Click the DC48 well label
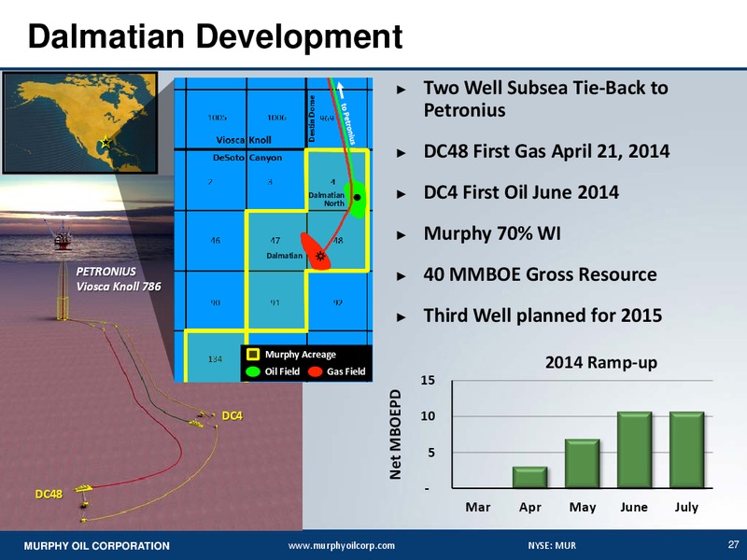 (49, 495)
